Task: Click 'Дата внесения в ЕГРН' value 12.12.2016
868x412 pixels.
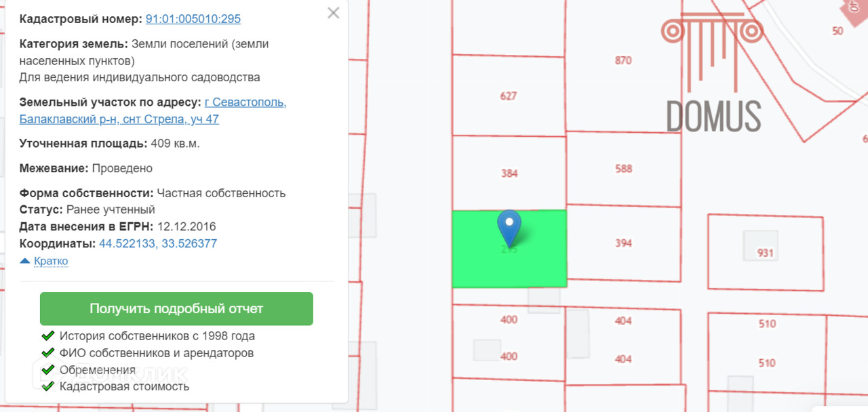Action: point(186,226)
